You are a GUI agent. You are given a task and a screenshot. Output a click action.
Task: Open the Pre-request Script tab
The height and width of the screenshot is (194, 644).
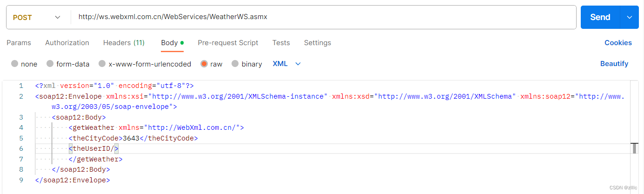tap(228, 43)
